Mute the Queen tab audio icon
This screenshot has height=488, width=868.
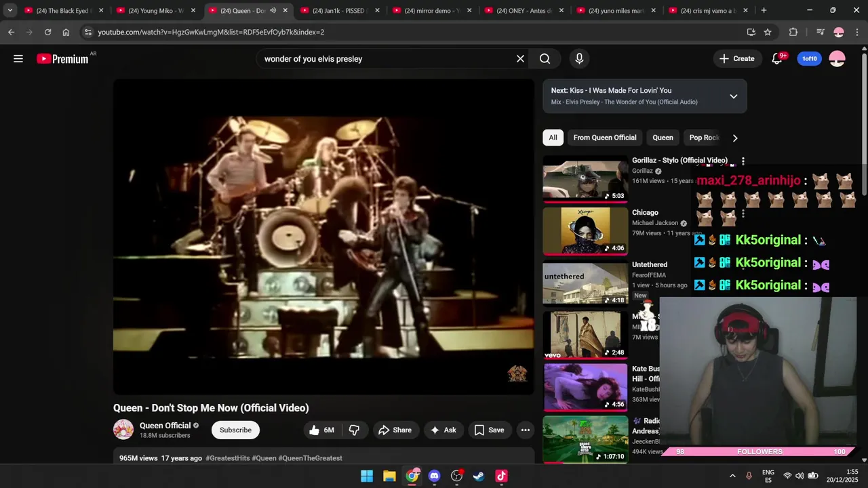(273, 10)
